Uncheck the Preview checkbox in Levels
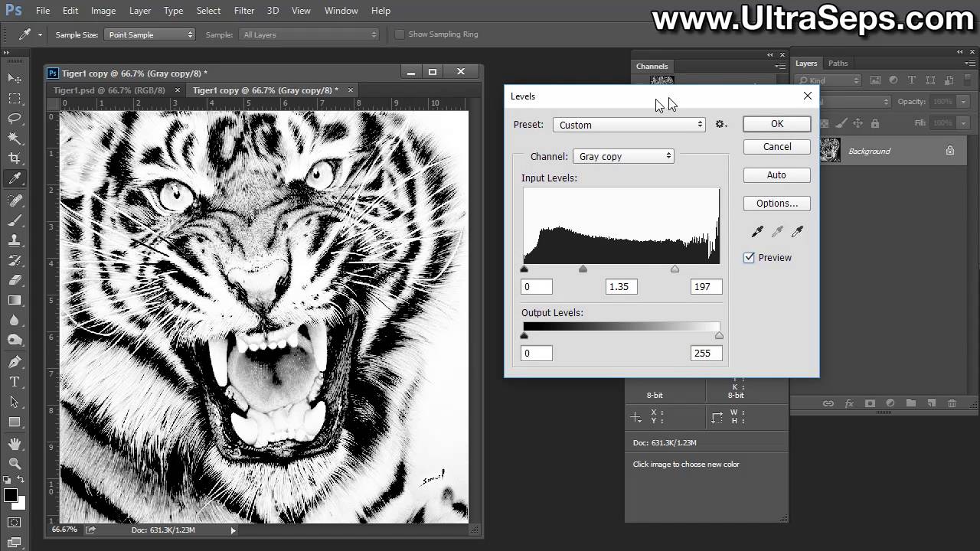Viewport: 980px width, 551px height. [750, 258]
